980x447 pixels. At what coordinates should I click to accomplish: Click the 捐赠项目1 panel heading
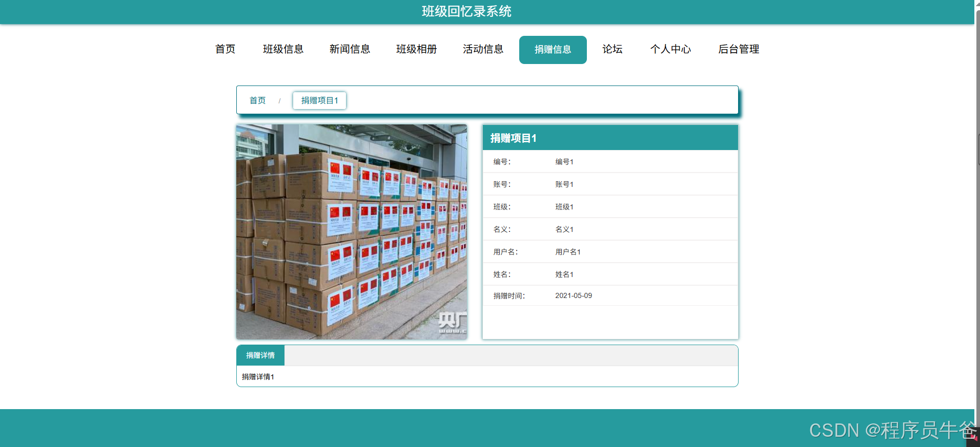tap(513, 138)
